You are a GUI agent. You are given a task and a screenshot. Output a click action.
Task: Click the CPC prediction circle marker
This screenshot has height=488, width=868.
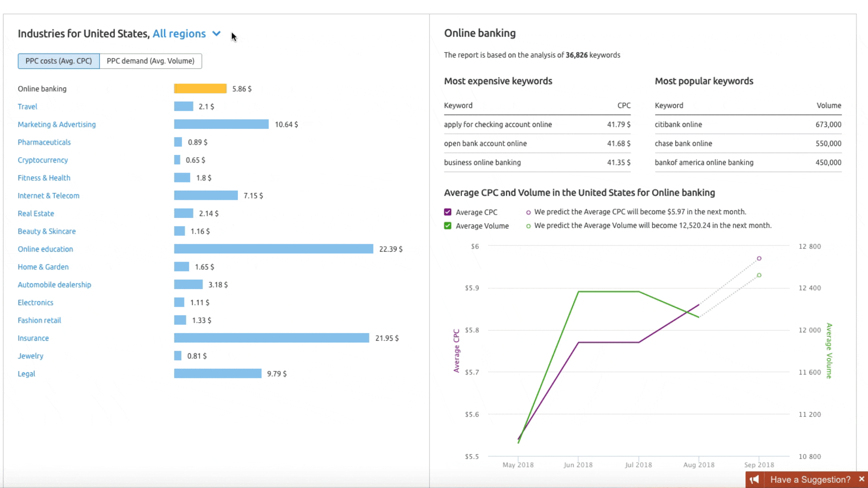759,258
